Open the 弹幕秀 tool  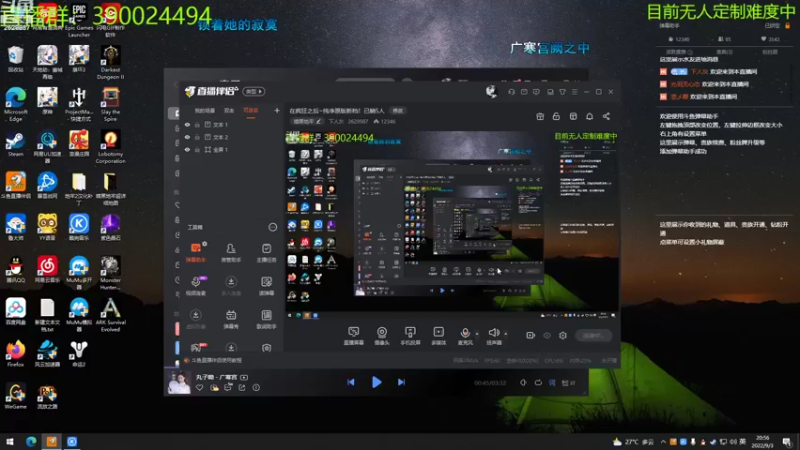pos(231,319)
